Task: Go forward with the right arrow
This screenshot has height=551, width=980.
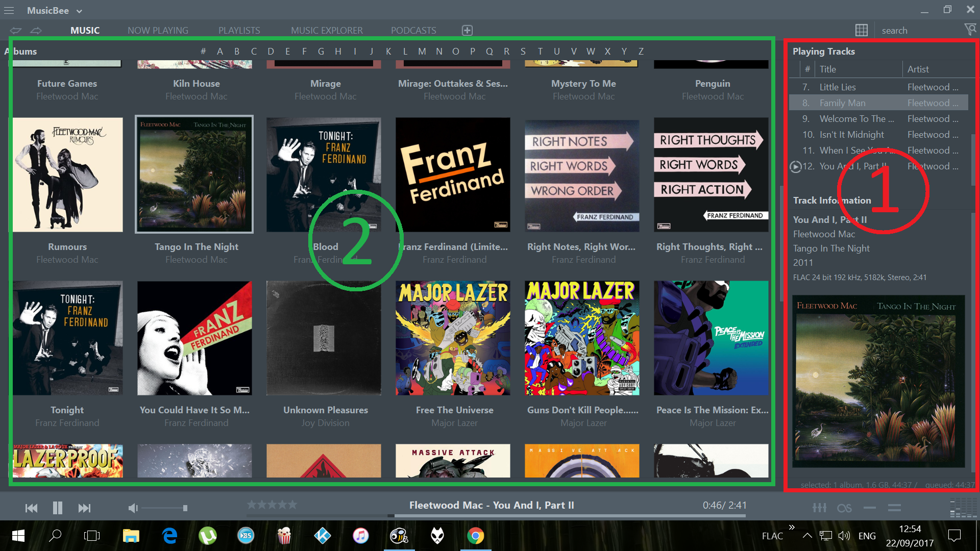Action: click(36, 31)
